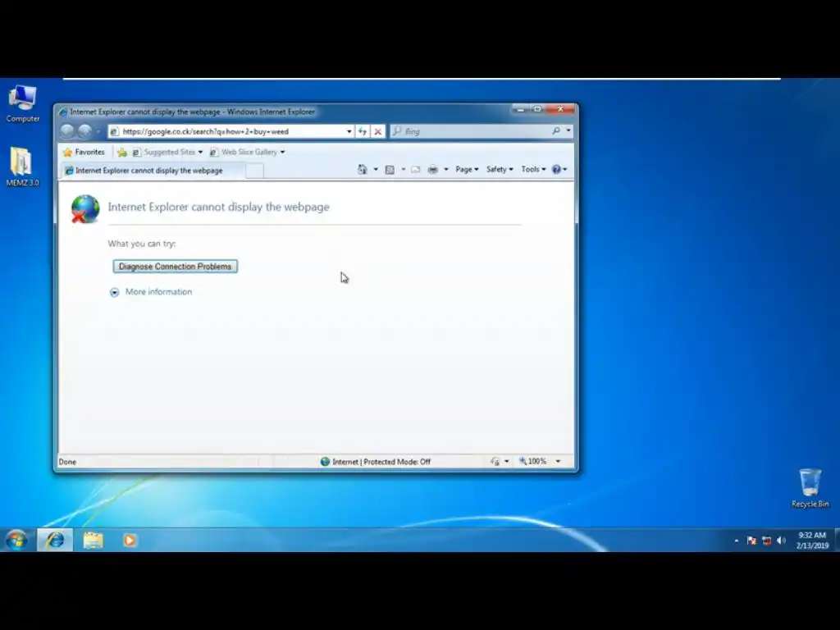The height and width of the screenshot is (630, 840).
Task: Click the Read Mail envelope icon
Action: tap(416, 169)
